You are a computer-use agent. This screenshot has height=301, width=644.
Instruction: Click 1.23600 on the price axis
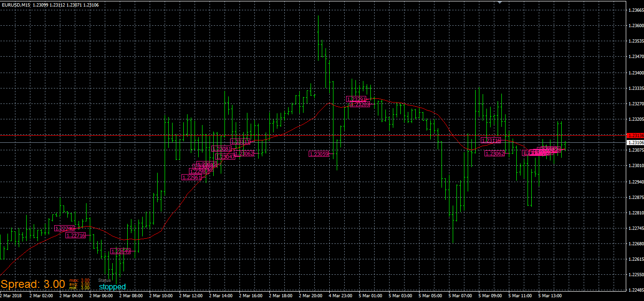(x=636, y=26)
